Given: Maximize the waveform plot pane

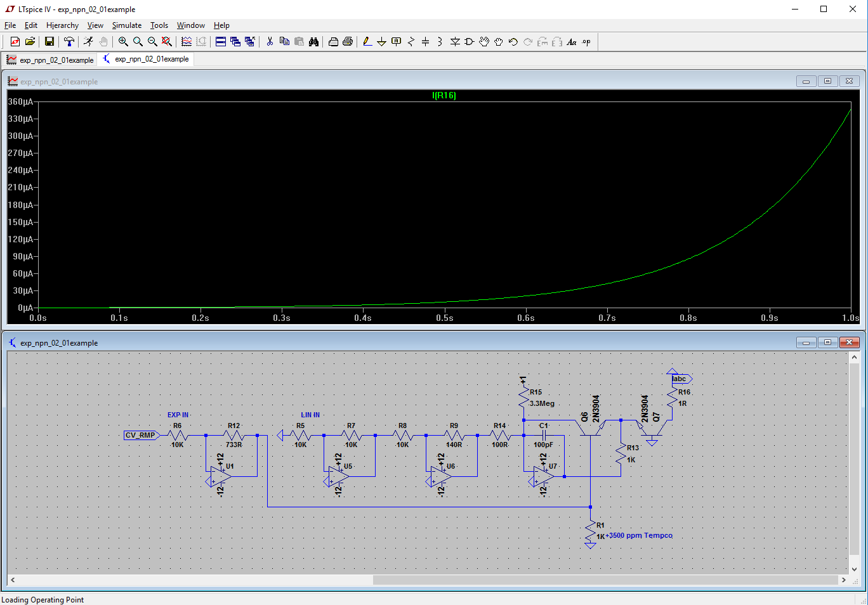Looking at the screenshot, I should (827, 81).
